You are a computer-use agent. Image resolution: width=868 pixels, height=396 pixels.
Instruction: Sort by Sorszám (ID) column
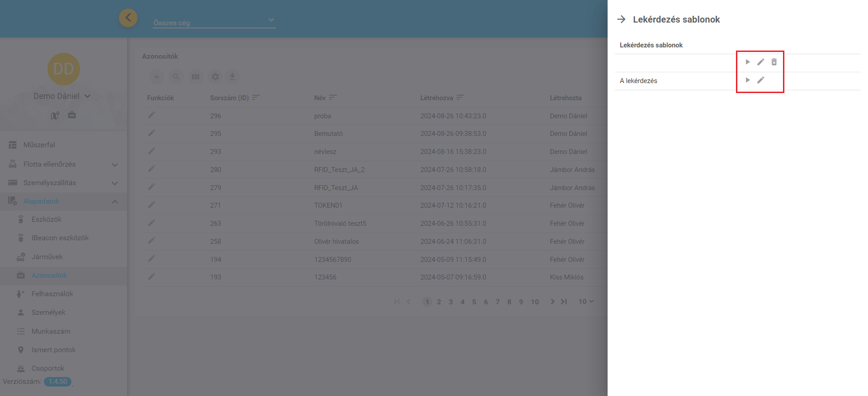[x=256, y=98]
